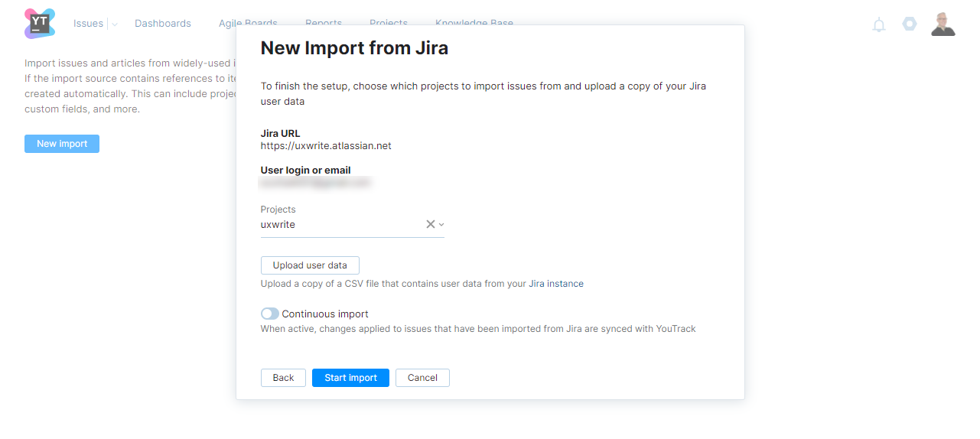Open the uxwrite projects selector field

[340, 225]
